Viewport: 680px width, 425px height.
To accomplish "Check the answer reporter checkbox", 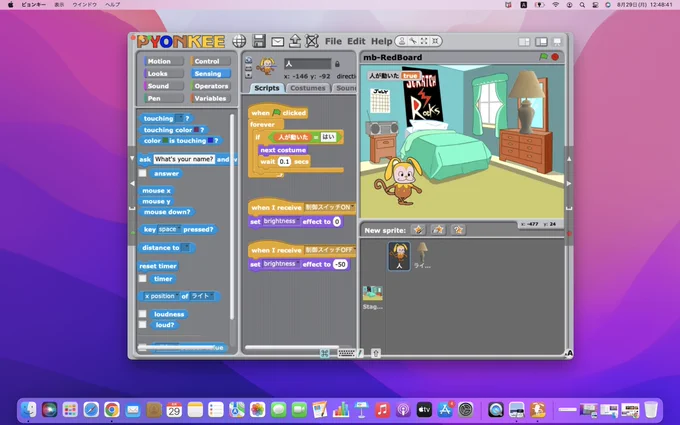I will [142, 173].
